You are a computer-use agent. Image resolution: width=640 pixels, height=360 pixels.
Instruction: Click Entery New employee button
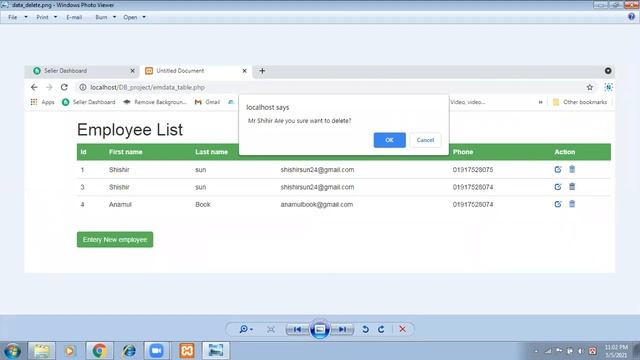115,240
